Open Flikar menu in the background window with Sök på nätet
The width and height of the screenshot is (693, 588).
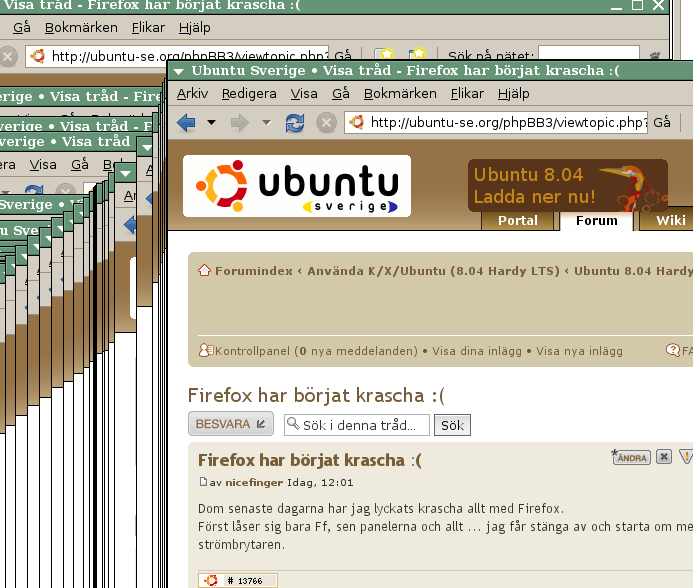coord(148,28)
